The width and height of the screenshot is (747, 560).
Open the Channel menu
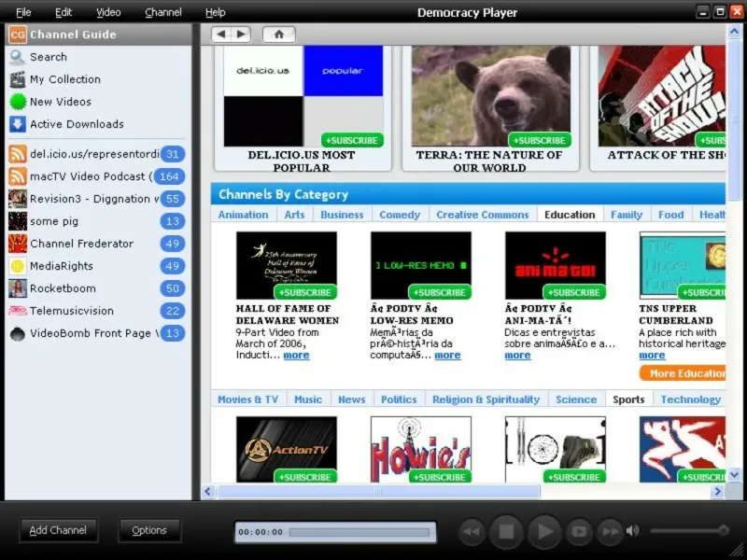pyautogui.click(x=162, y=12)
